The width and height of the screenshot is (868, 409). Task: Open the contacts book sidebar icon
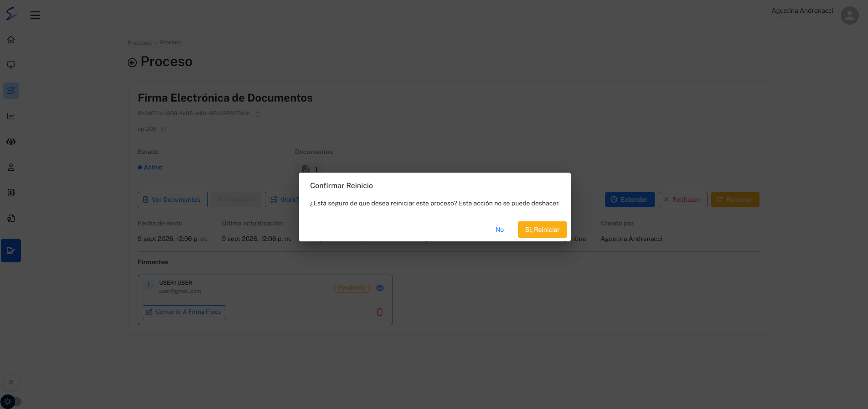11,193
